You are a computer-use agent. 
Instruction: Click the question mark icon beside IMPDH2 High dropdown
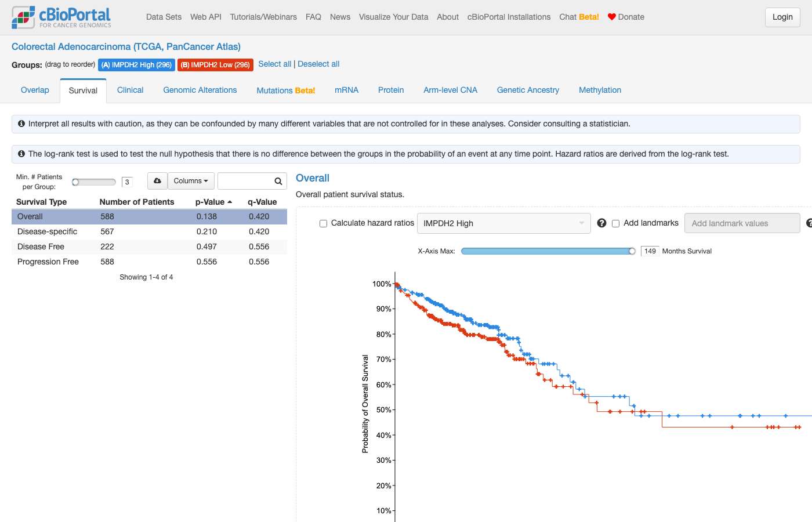click(x=601, y=223)
